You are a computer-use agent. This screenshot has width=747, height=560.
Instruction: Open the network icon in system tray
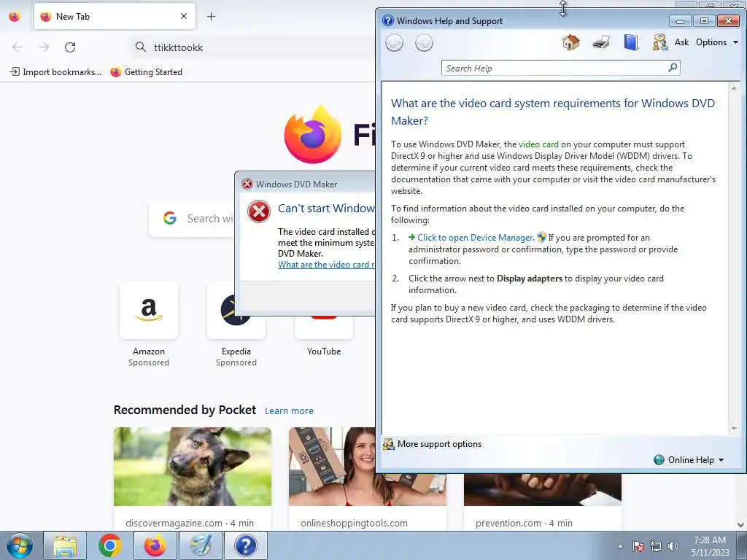point(656,546)
